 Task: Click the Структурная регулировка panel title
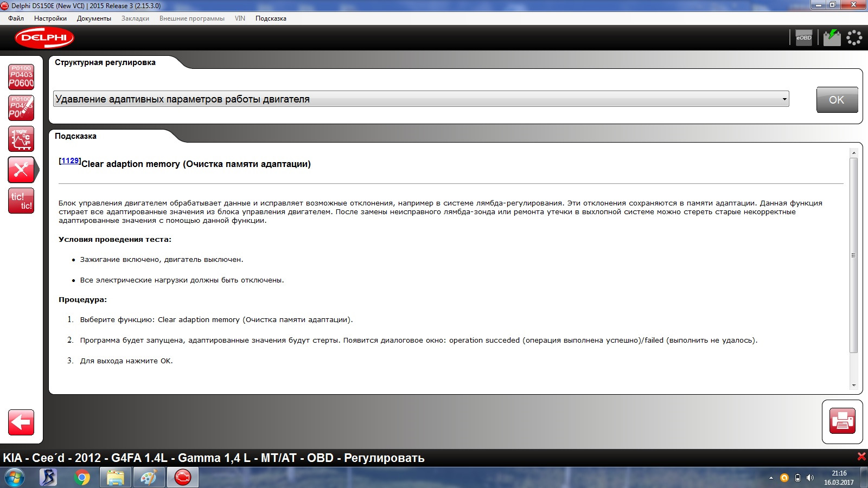point(105,62)
